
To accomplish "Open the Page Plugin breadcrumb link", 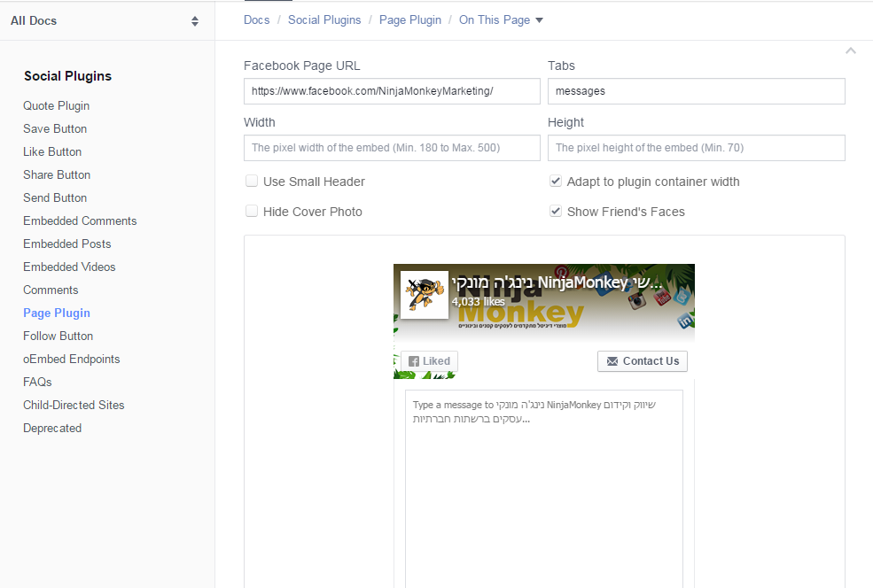I will pos(409,19).
